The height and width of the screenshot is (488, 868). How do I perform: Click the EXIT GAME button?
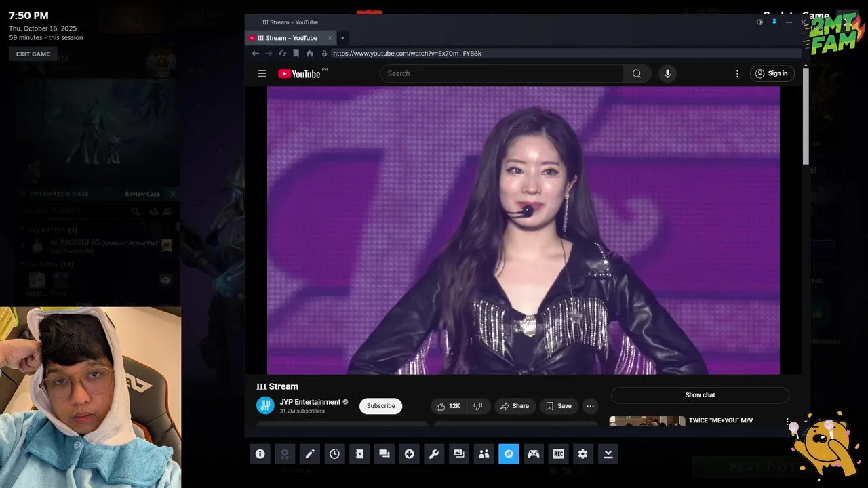pos(33,54)
